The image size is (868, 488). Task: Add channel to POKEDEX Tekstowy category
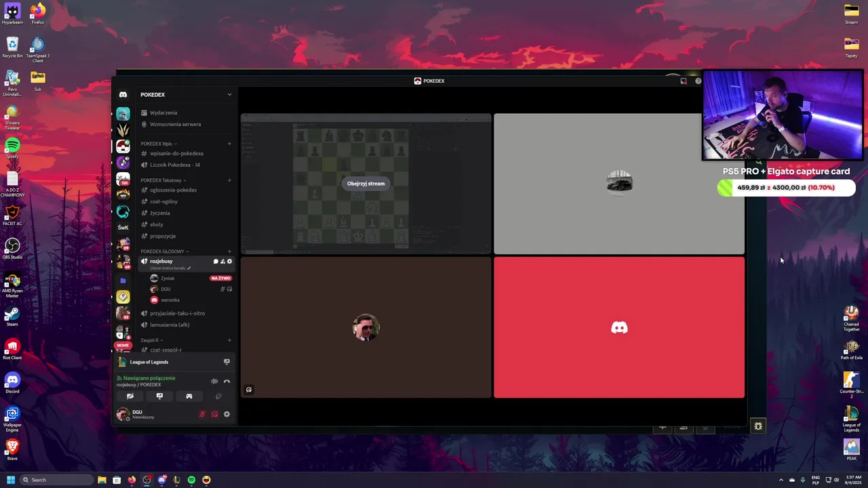click(x=229, y=180)
